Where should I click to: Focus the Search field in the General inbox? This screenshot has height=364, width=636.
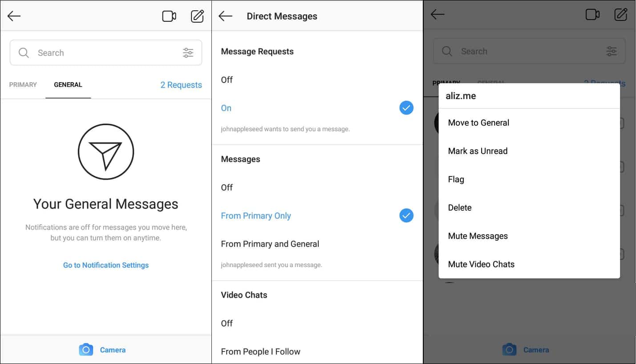click(x=106, y=53)
